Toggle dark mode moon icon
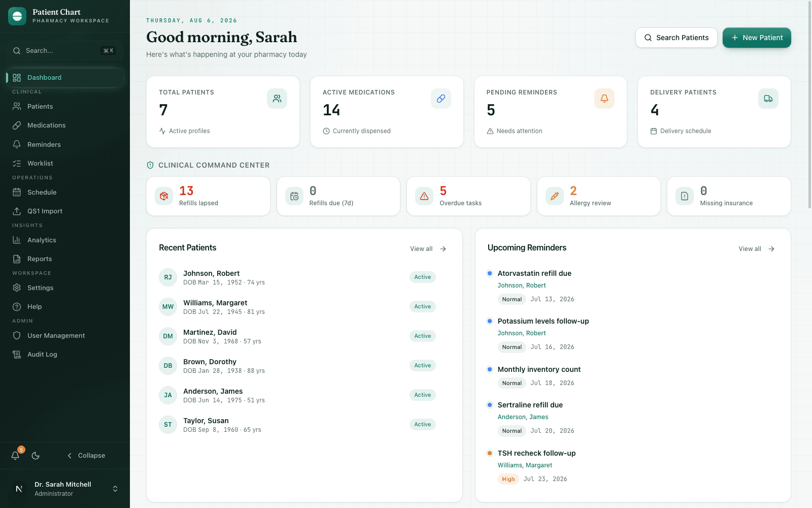Screen dimensions: 812x508 (36, 456)
